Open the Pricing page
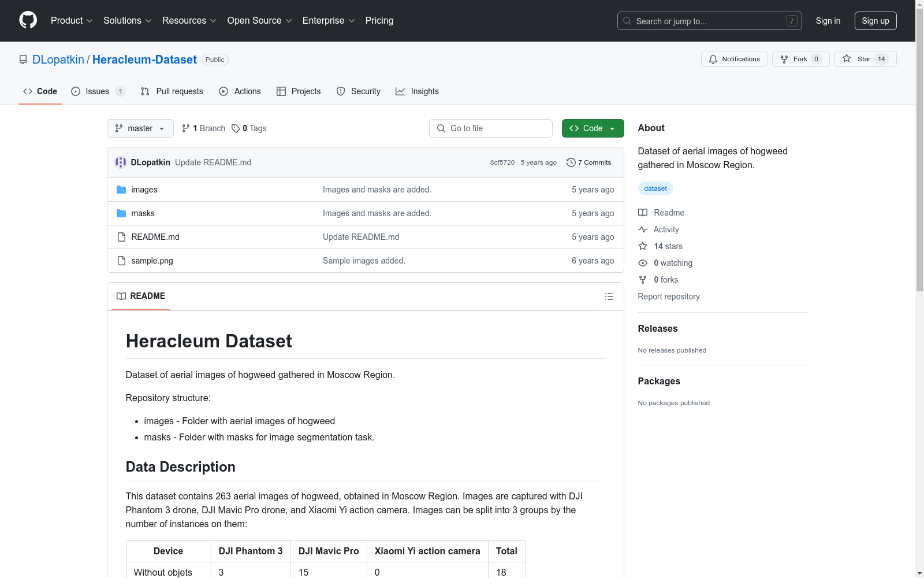Screen dimensions: 924x578 click(x=379, y=20)
